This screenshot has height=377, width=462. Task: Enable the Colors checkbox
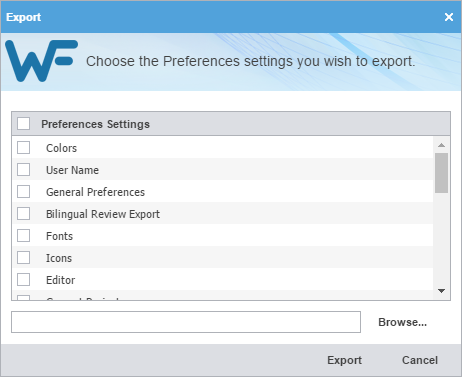pos(24,147)
